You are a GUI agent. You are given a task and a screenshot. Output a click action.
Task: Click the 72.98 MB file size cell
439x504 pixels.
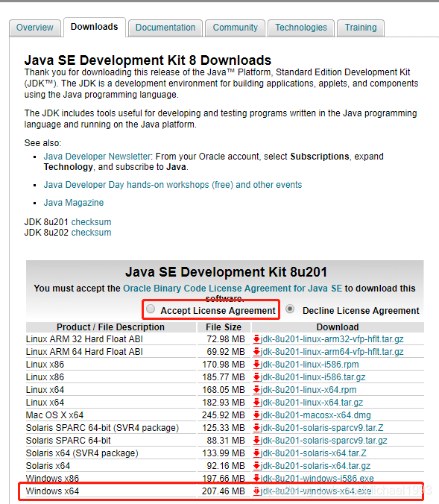[226, 339]
